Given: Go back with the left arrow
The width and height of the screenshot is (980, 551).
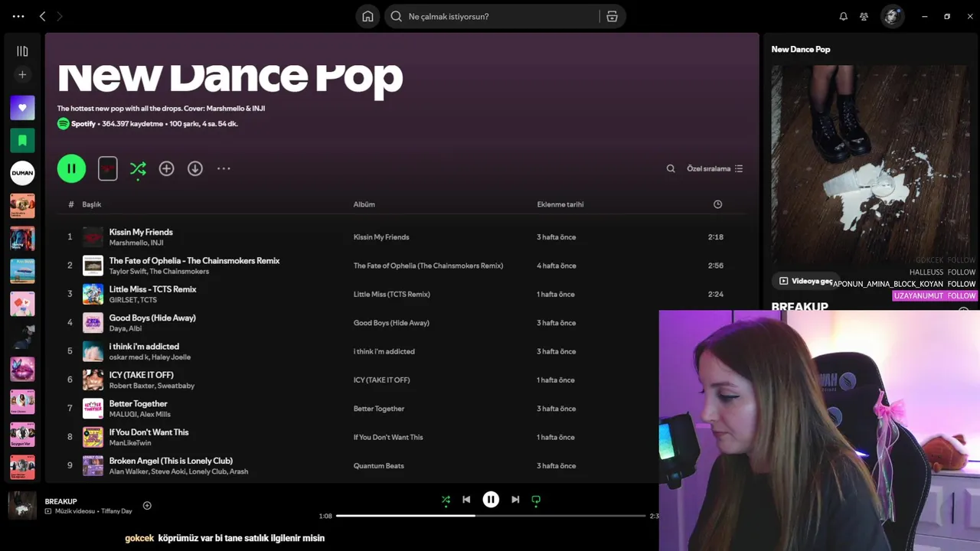Looking at the screenshot, I should click(42, 16).
